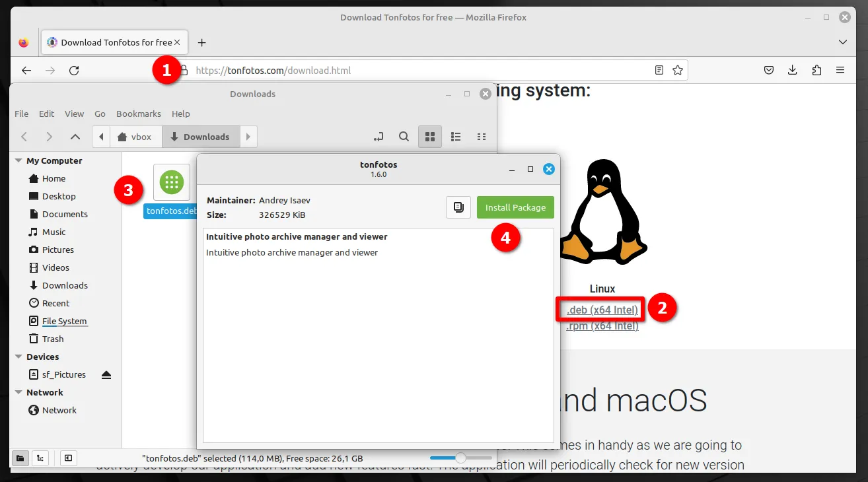Download the .rpm (x64 Intel) package
This screenshot has width=868, height=482.
click(x=602, y=326)
